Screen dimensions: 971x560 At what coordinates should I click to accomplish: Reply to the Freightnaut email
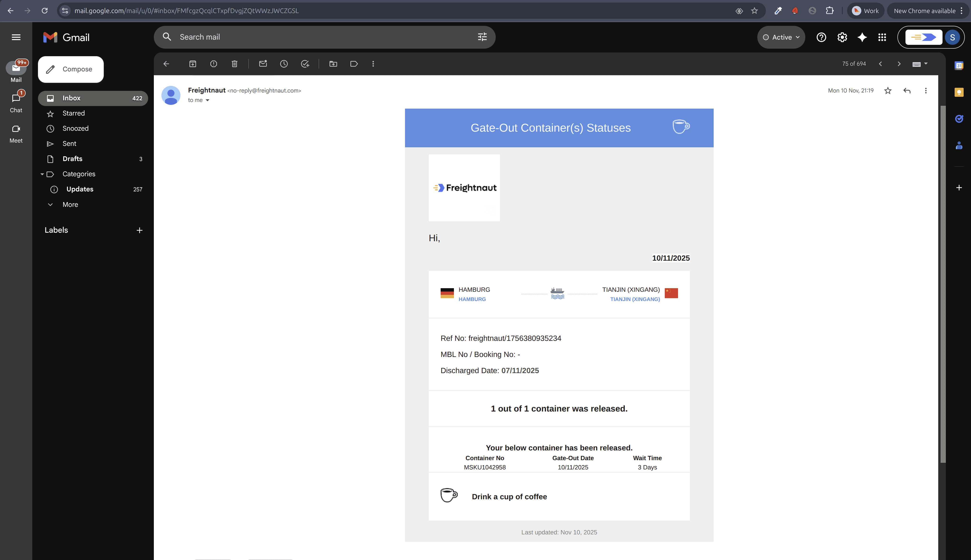click(907, 91)
